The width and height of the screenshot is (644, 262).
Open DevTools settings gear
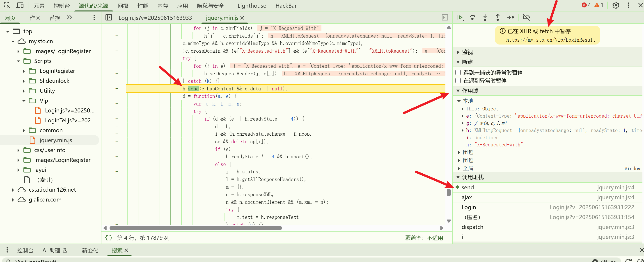pyautogui.click(x=616, y=5)
